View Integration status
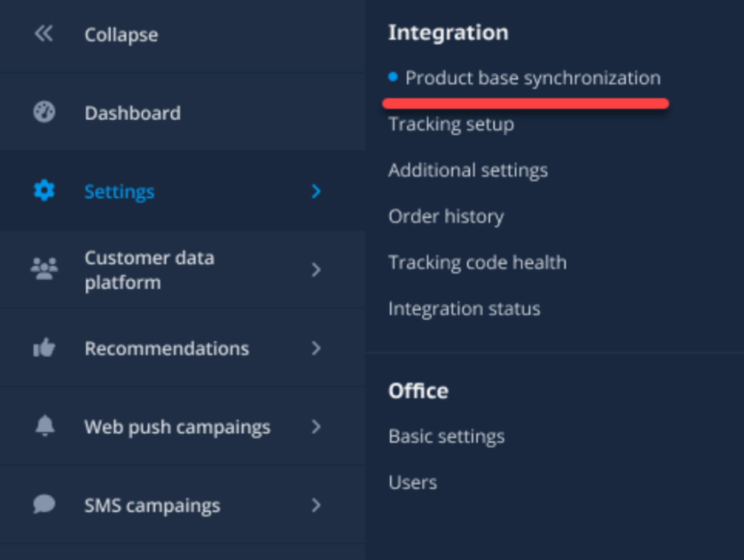This screenshot has height=560, width=744. point(464,309)
